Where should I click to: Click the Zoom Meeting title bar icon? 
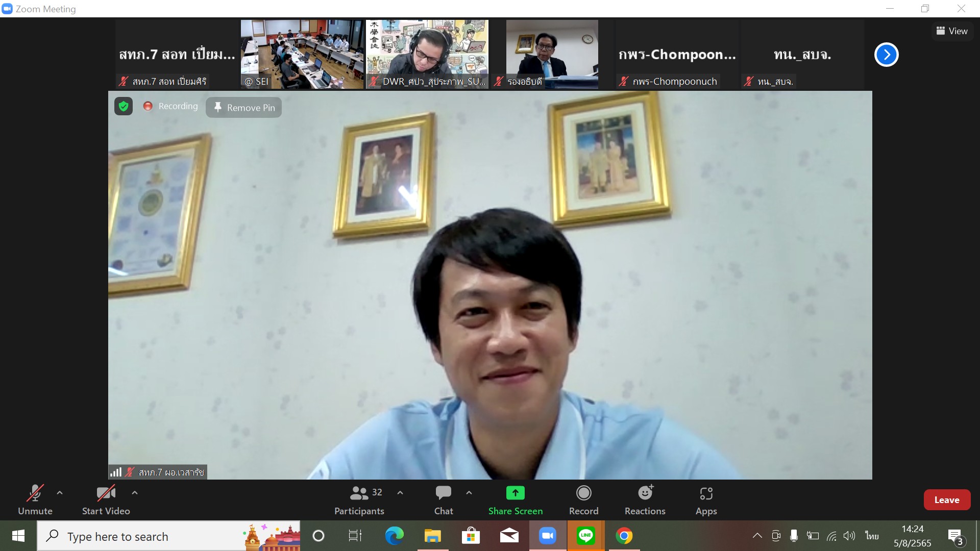7,9
